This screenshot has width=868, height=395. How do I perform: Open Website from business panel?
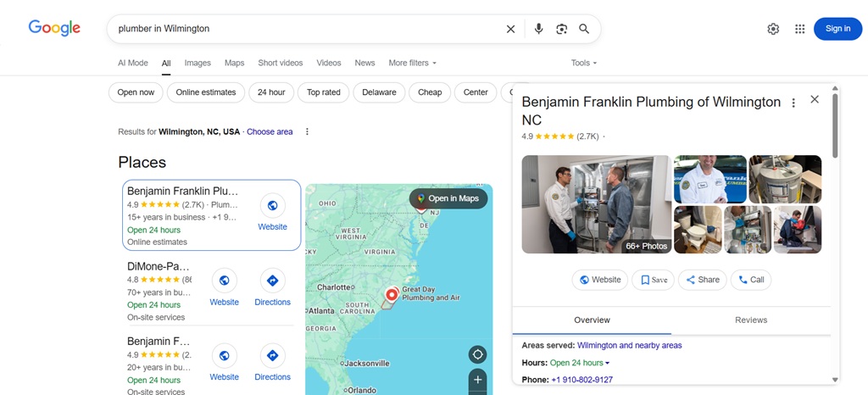[600, 280]
